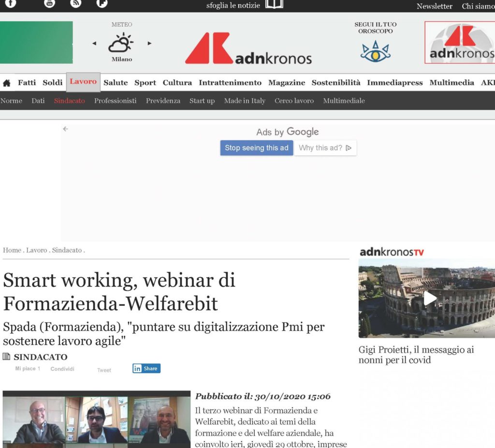Select the Start up submenu item
This screenshot has width=495, height=448.
click(202, 101)
